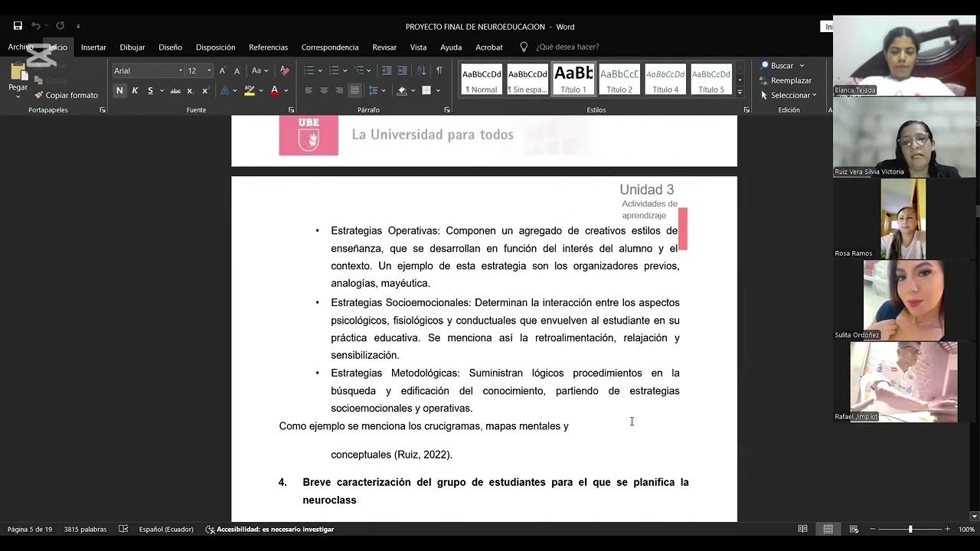The image size is (980, 551).
Task: Switch to the Dibujar tab
Action: tap(132, 47)
